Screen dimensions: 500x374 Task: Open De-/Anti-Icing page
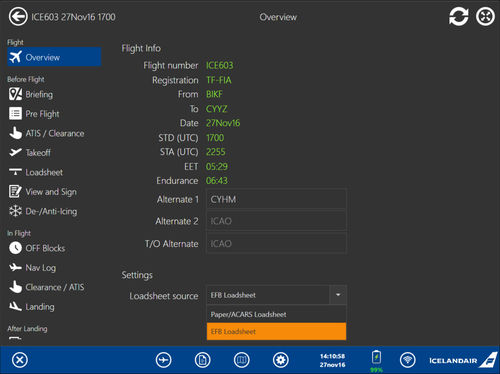pos(43,211)
